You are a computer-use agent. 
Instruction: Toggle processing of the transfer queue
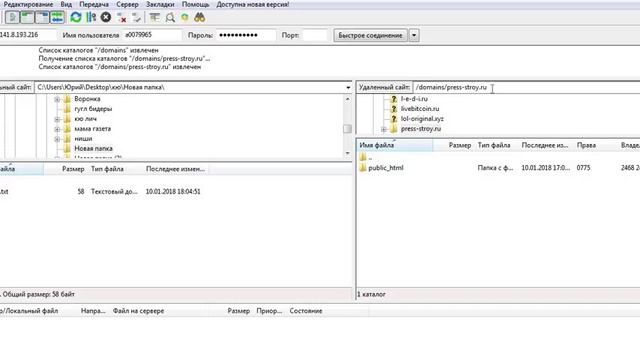tap(91, 17)
